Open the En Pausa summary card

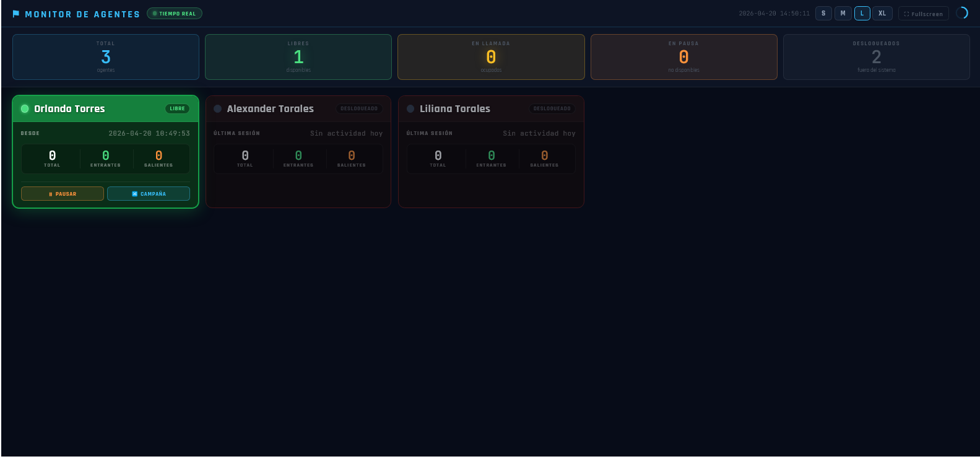[683, 57]
